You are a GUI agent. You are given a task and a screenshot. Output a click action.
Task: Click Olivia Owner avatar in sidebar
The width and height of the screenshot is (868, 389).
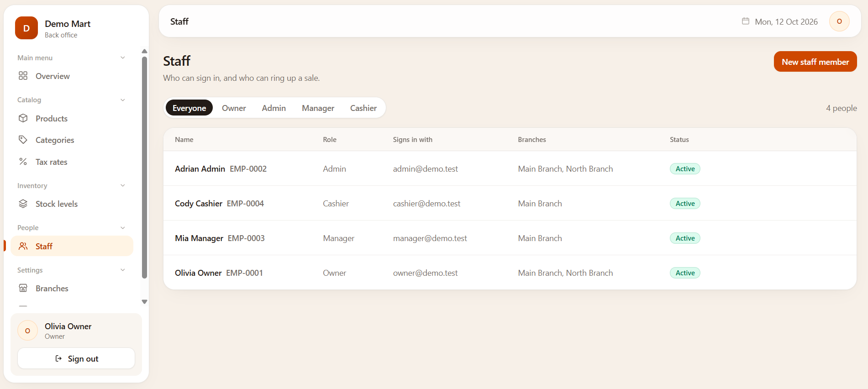(28, 331)
